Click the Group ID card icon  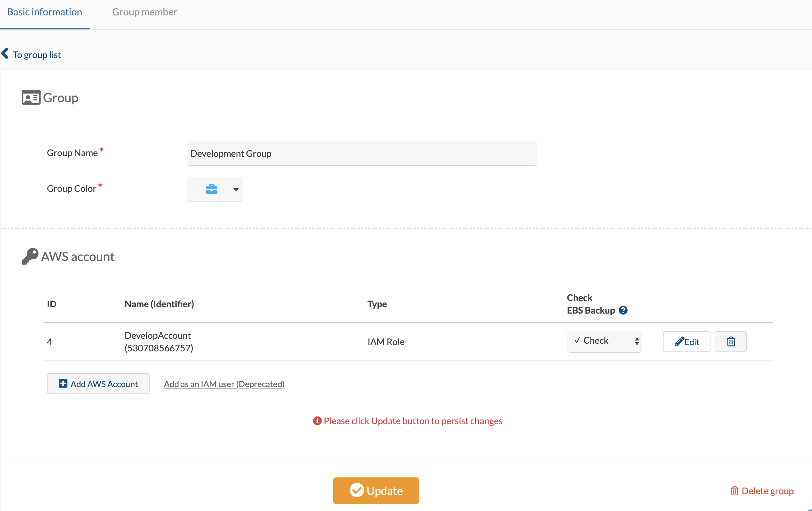31,98
